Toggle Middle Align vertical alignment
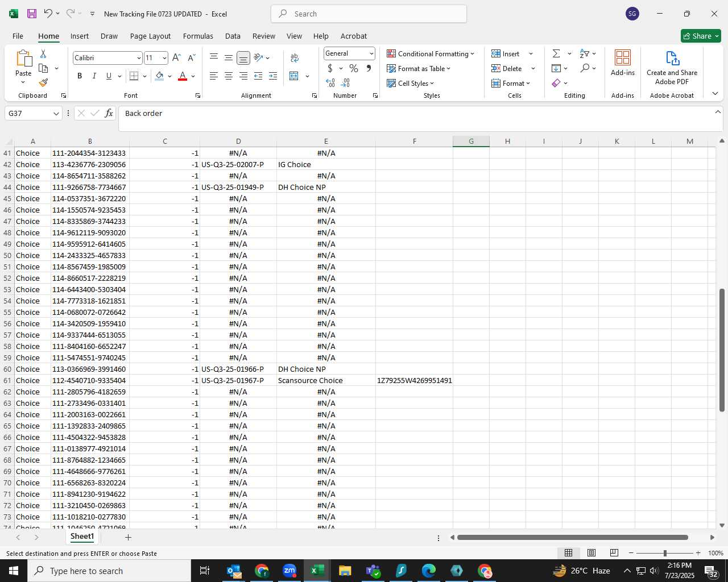728x582 pixels. coord(229,57)
